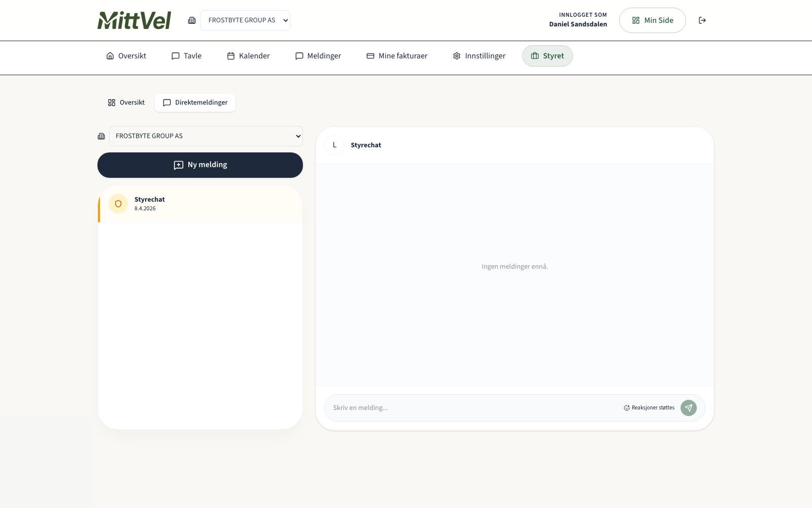Click the building icon next to header dropdown
The width and height of the screenshot is (812, 508).
point(192,20)
